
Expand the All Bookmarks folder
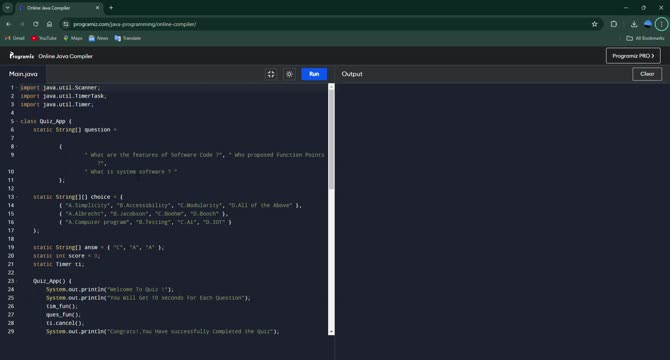[x=645, y=38]
